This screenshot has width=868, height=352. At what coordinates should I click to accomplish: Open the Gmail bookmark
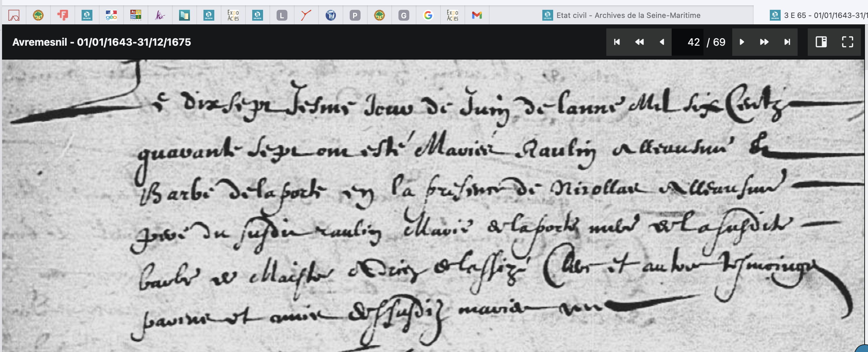[x=477, y=15]
